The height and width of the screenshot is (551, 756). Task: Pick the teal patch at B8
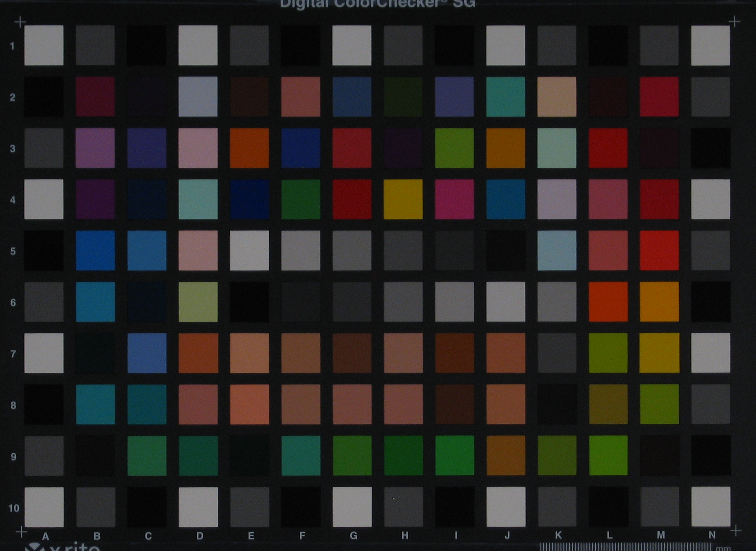click(95, 404)
